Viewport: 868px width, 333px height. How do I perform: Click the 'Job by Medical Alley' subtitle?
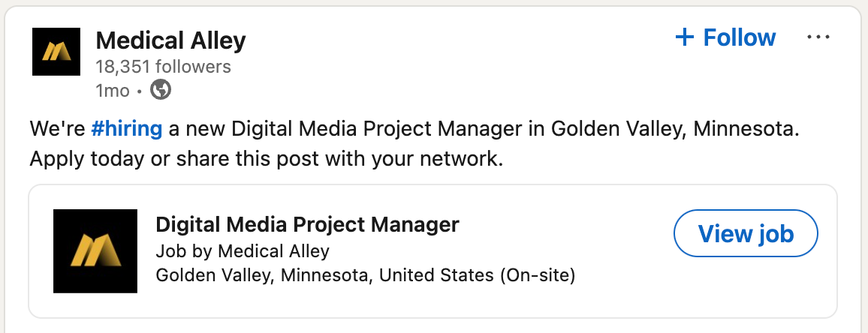[242, 250]
